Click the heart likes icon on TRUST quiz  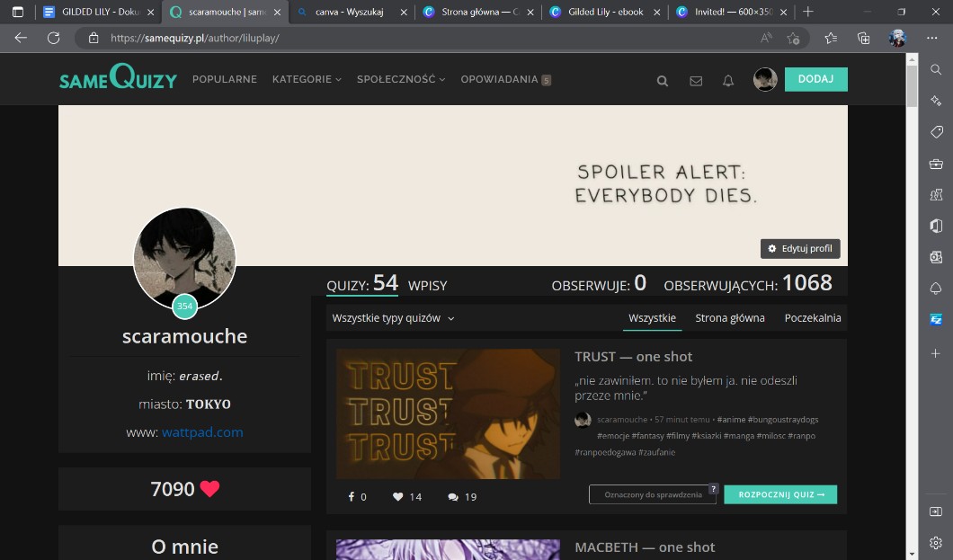(398, 497)
